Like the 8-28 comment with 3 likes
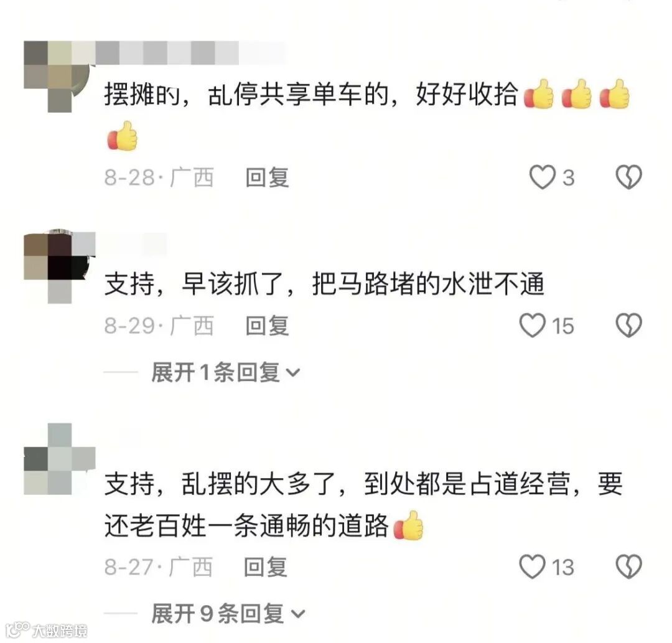 542,177
